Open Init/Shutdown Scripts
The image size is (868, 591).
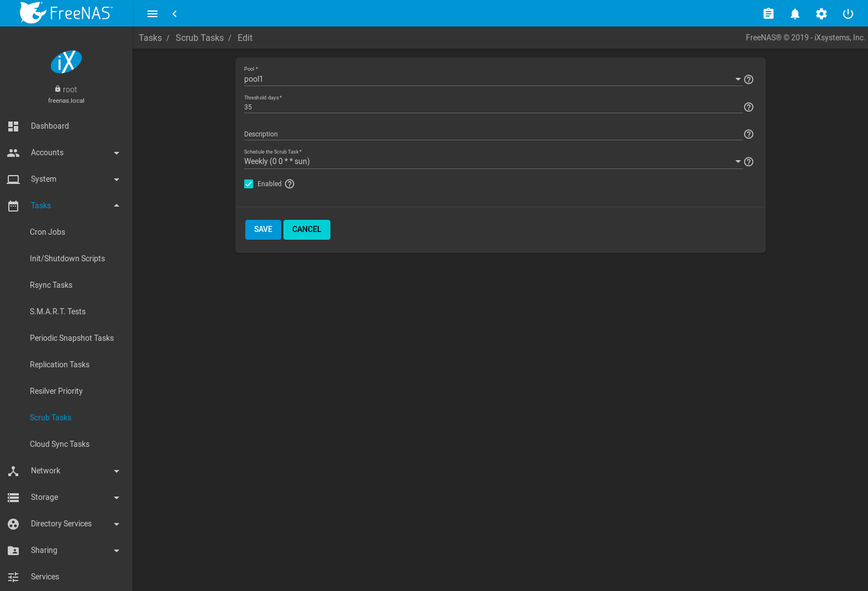(66, 258)
